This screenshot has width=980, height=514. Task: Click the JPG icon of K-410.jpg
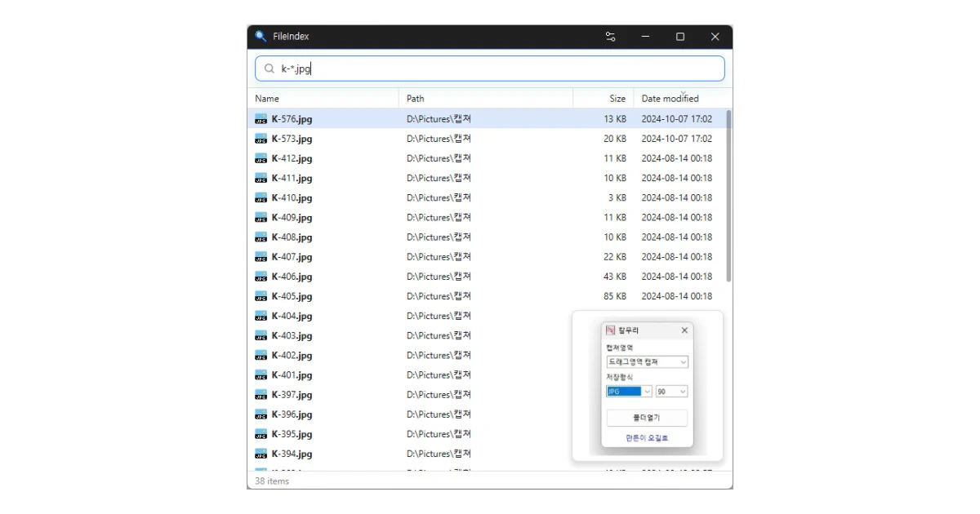click(261, 197)
